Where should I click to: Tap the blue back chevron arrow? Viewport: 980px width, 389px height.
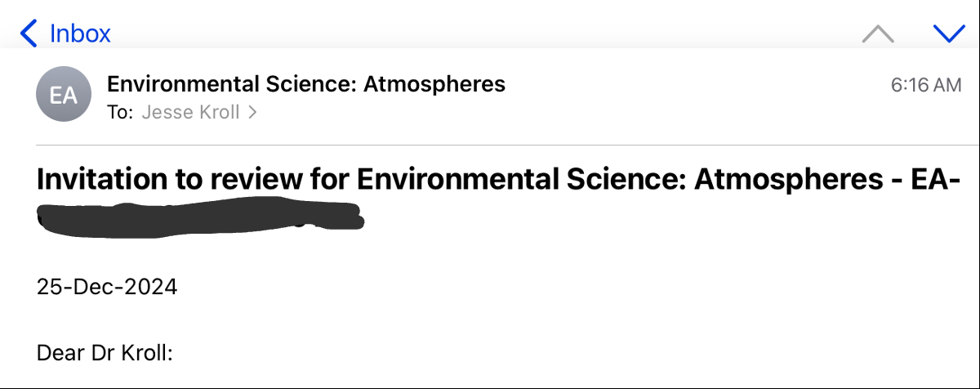[x=29, y=34]
